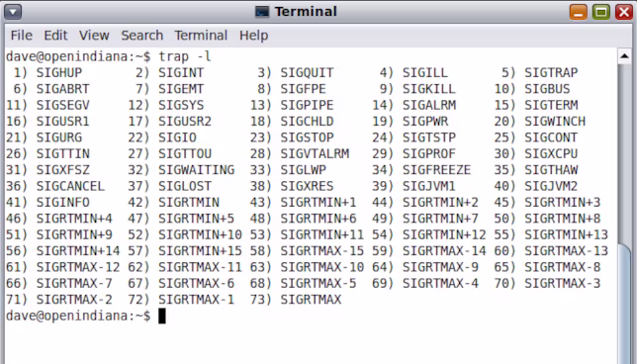Open the window menu dropdown arrow
This screenshot has height=364, width=637.
click(x=13, y=12)
